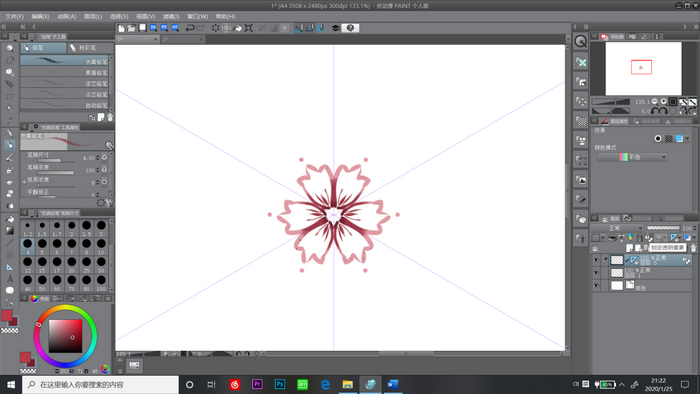Toggle visibility of layer 1
Viewport: 700px width, 394px height.
pos(596,273)
